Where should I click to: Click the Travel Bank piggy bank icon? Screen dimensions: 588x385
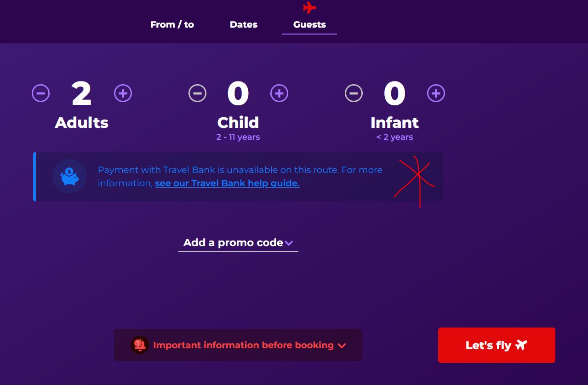coord(69,177)
